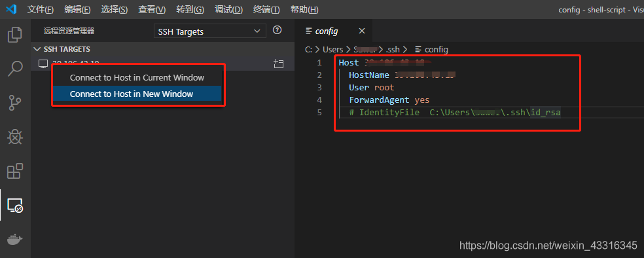Open the 查看(V) menu
This screenshot has width=644, height=258.
[x=152, y=9]
